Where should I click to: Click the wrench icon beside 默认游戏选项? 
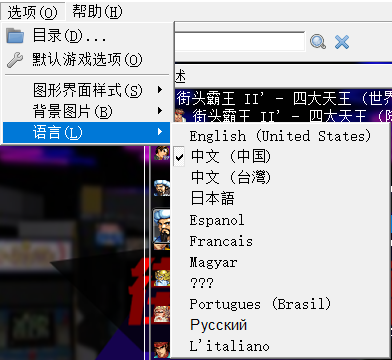pyautogui.click(x=15, y=60)
